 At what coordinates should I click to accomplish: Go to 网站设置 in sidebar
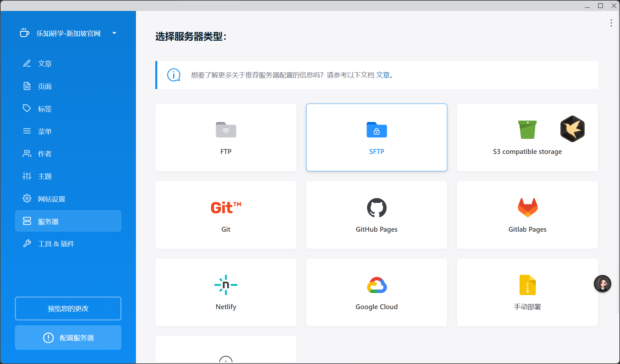[51, 199]
